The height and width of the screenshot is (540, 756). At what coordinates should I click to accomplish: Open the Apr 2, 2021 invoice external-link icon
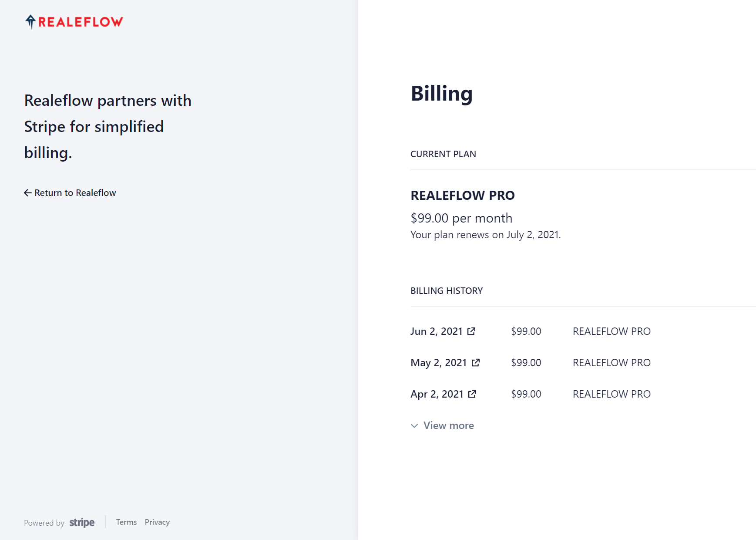(x=472, y=394)
